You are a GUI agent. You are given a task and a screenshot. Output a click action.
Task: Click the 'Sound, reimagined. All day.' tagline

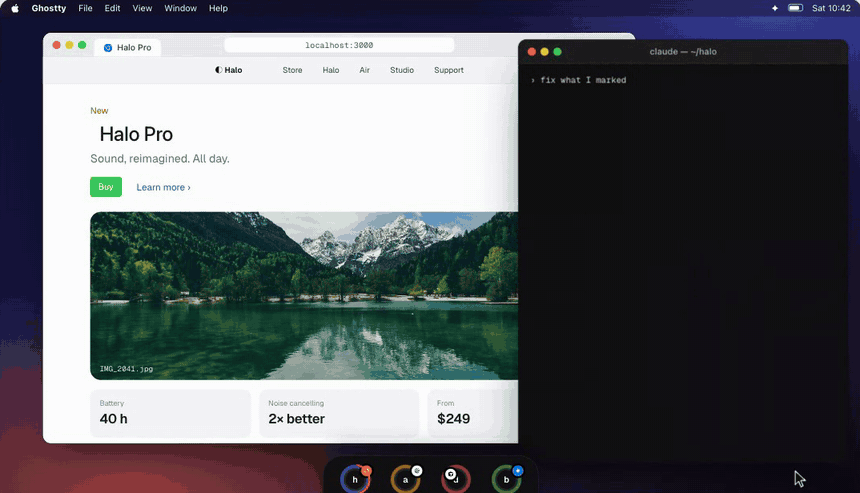(160, 158)
